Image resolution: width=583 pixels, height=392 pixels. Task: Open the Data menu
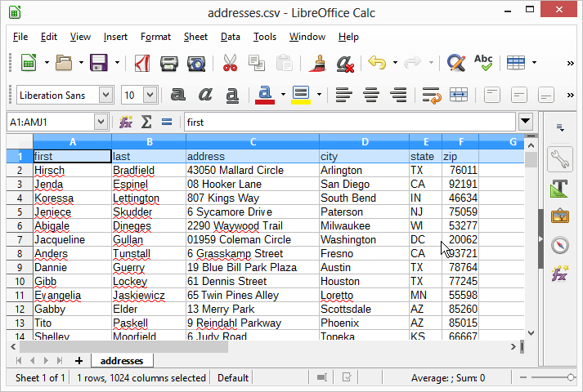pos(230,37)
